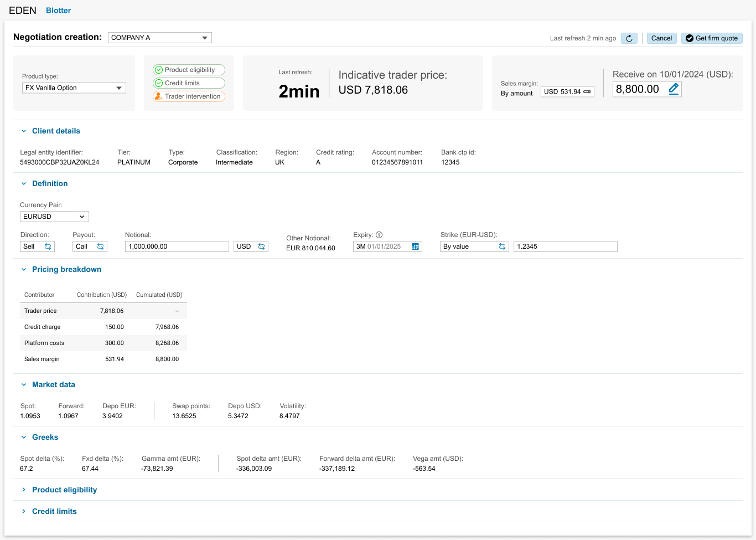756x540 pixels.
Task: Click the receive amount 8,800.00 field
Action: tap(647, 89)
